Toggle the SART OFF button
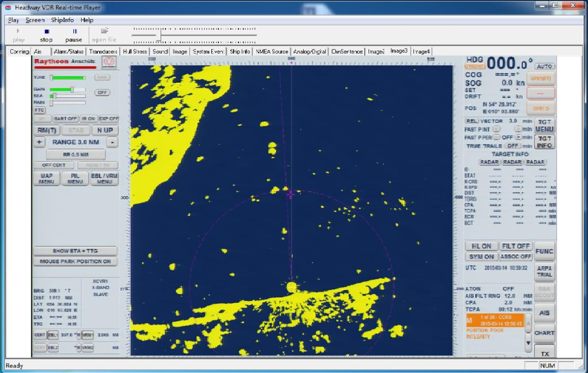 click(x=65, y=119)
